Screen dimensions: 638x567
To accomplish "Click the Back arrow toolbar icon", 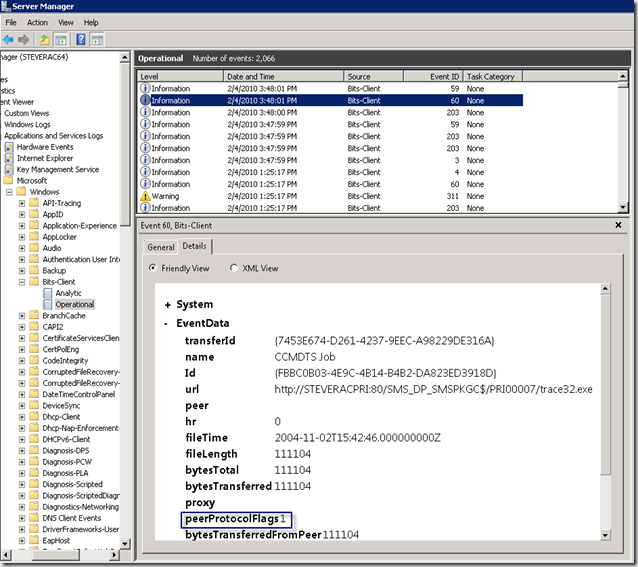I will (x=8, y=39).
